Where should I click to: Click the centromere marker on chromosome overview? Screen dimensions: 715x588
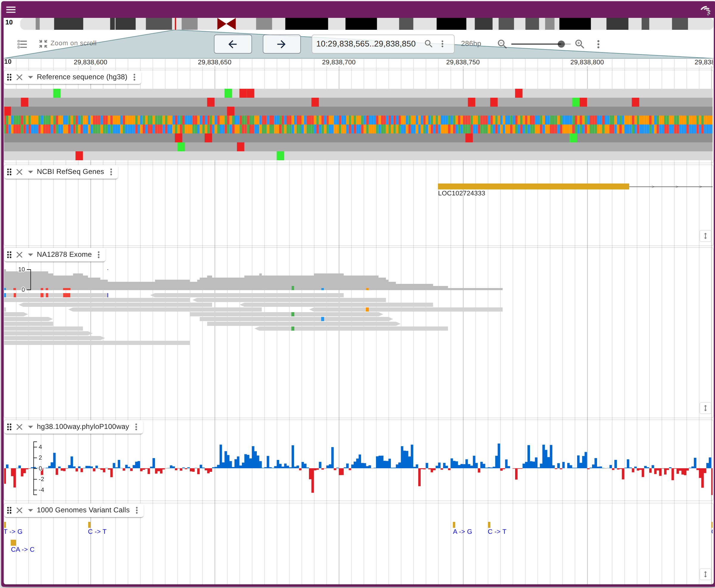point(226,24)
